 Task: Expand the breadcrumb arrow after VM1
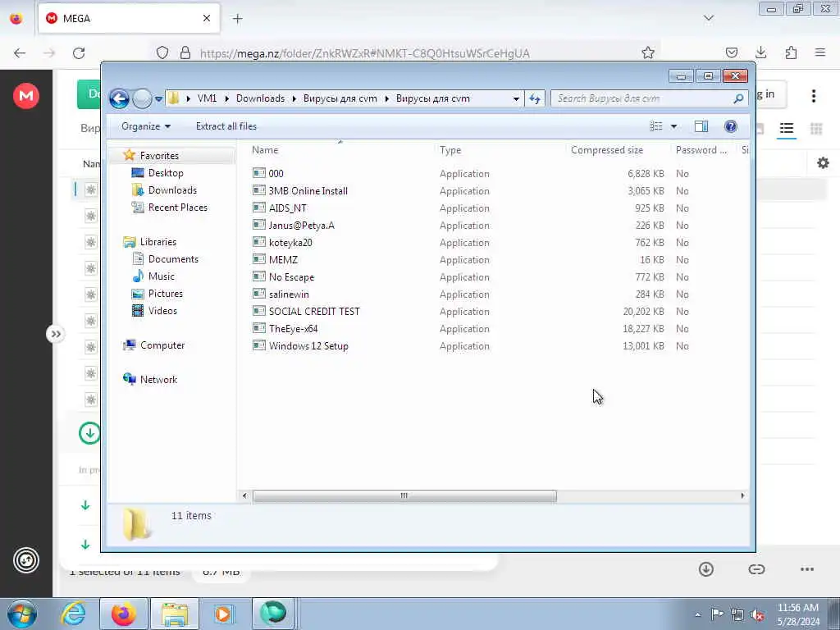pyautogui.click(x=226, y=99)
